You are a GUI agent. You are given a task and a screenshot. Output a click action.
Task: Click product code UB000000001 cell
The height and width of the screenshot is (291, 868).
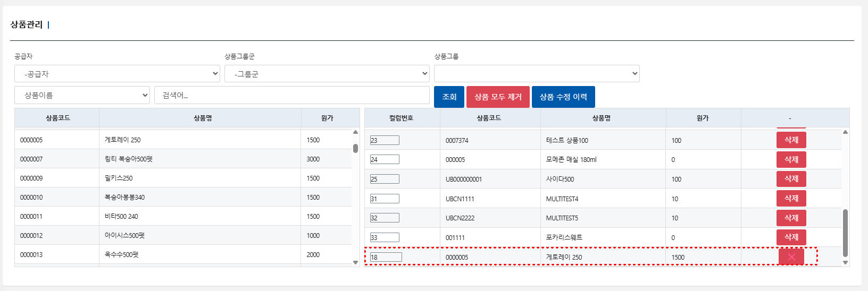pos(490,179)
